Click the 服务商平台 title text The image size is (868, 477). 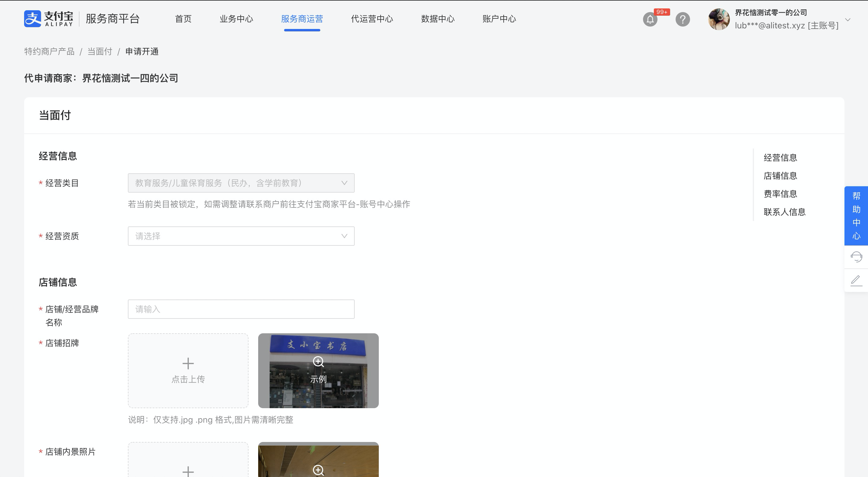(x=112, y=18)
